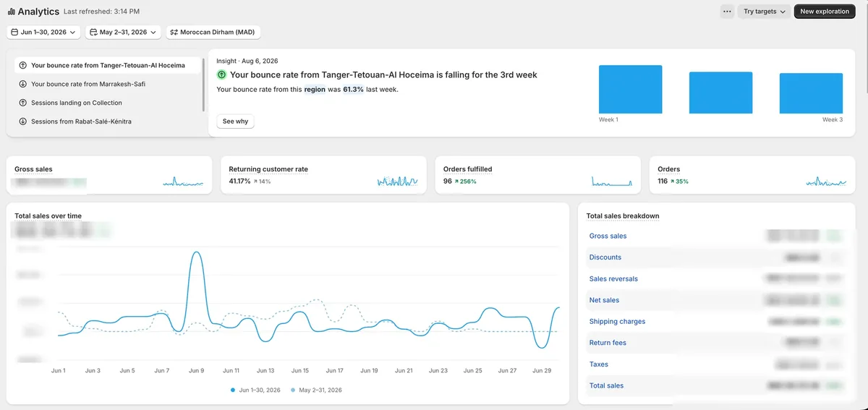Screen dimensions: 868x410
Task: Click the Jun 9 peak on the sales chart
Action: [195, 253]
